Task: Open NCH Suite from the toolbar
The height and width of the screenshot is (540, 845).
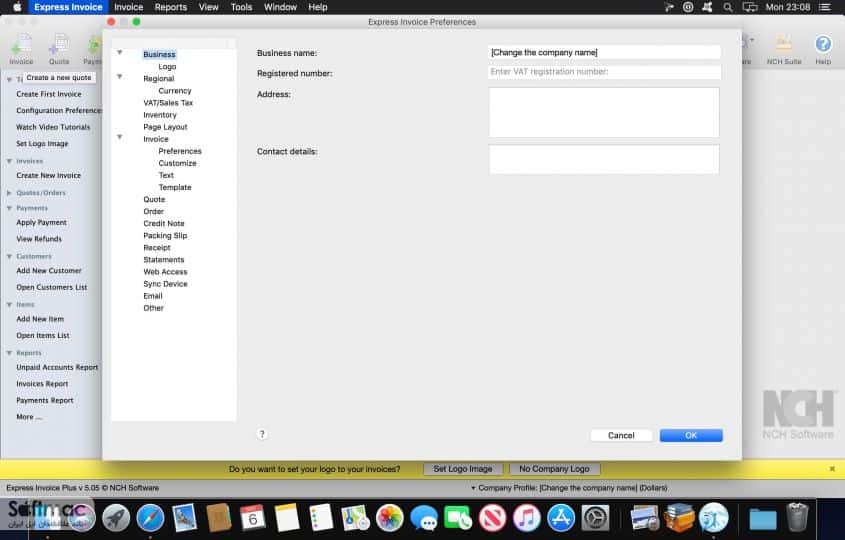Action: tap(784, 49)
